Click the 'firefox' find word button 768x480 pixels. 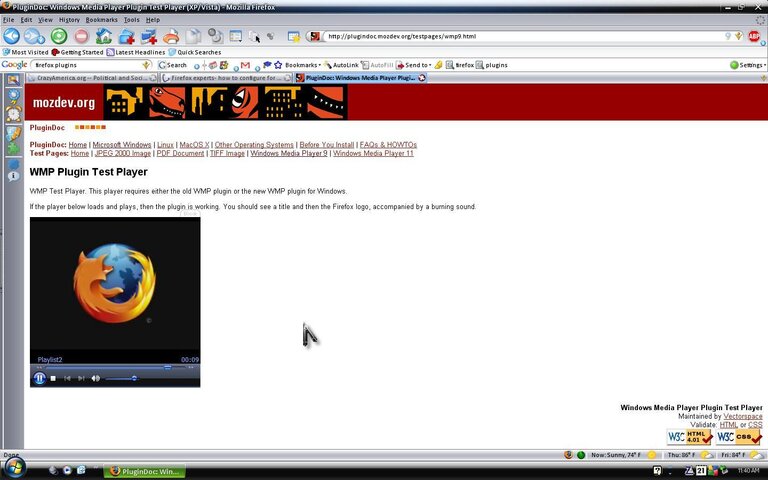(x=460, y=65)
